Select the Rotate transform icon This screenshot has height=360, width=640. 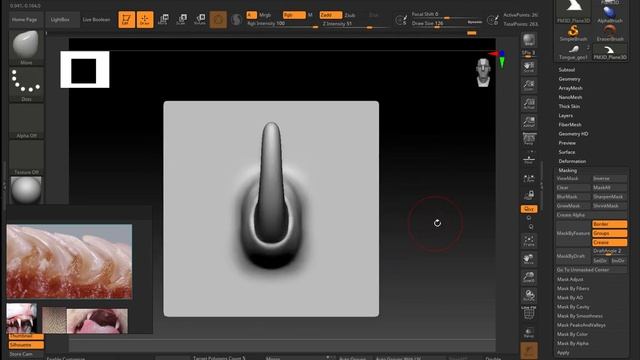[200, 19]
